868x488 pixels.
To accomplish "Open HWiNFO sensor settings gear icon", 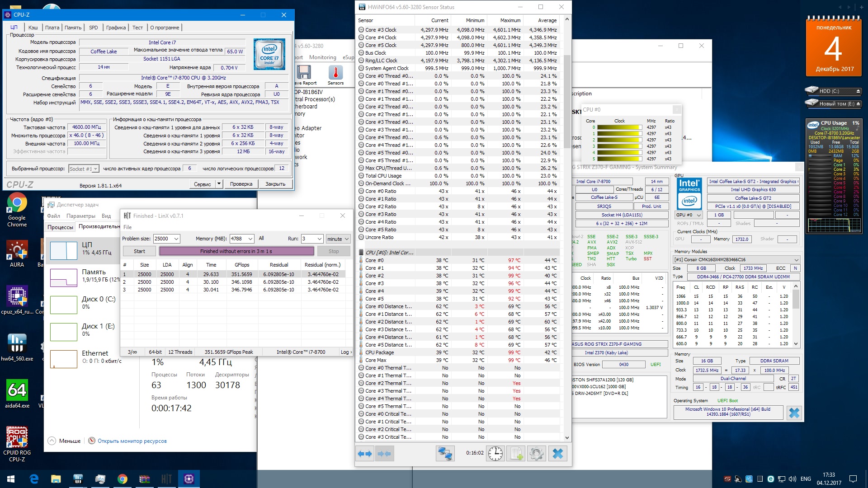I will [537, 454].
